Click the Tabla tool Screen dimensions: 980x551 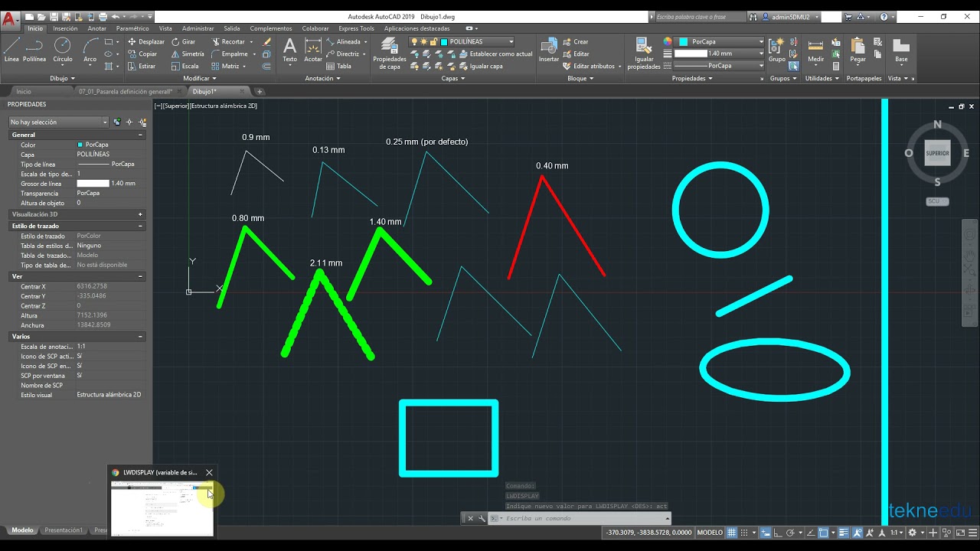(339, 67)
